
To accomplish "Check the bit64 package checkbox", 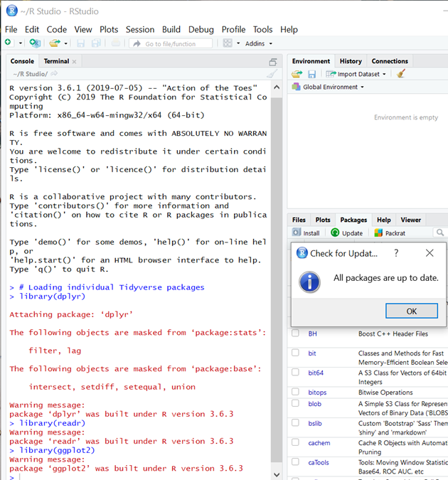I will (295, 372).
